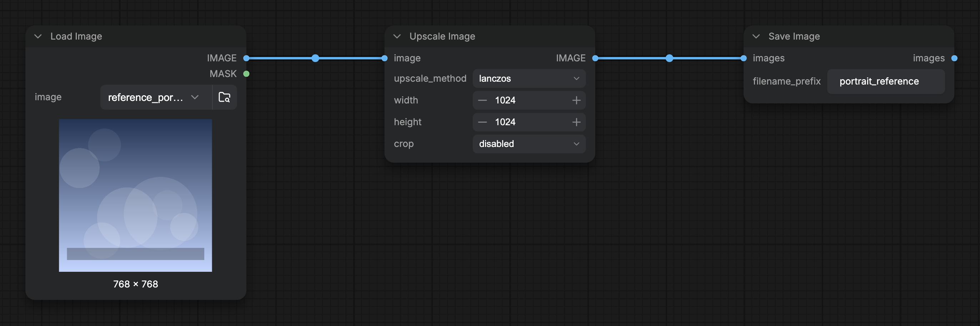Viewport: 980px width, 326px height.
Task: Click the loaded image preview thumbnail
Action: [135, 195]
